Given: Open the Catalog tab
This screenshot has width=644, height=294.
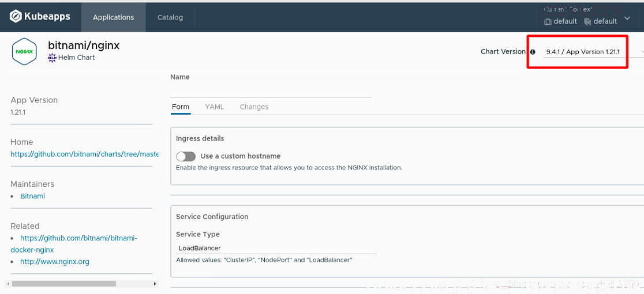Looking at the screenshot, I should [170, 17].
